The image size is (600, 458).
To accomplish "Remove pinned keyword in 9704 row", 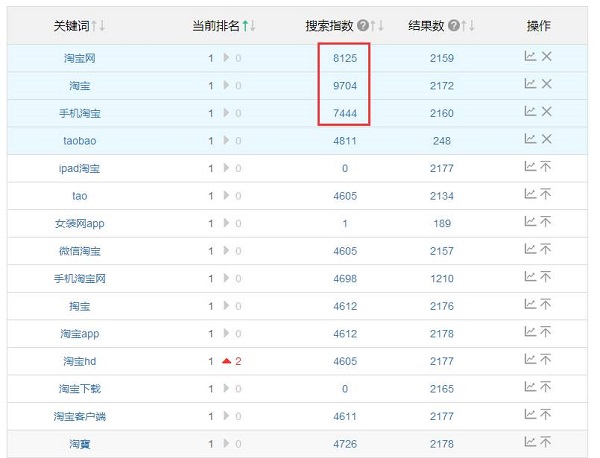I will pyautogui.click(x=546, y=84).
